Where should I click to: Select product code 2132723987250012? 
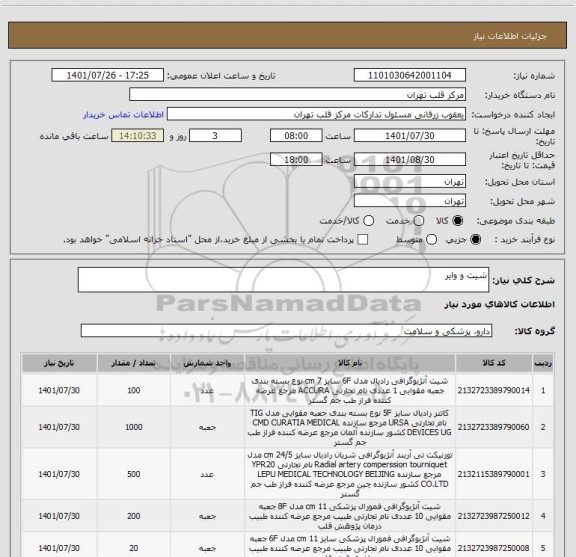click(493, 516)
